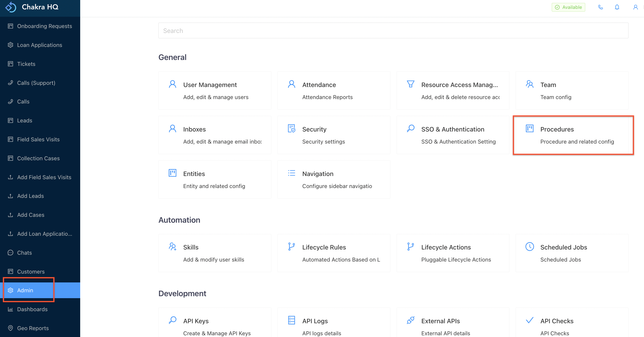Go to Calls (Support) in sidebar
Screen dimensions: 644x337
[36, 83]
